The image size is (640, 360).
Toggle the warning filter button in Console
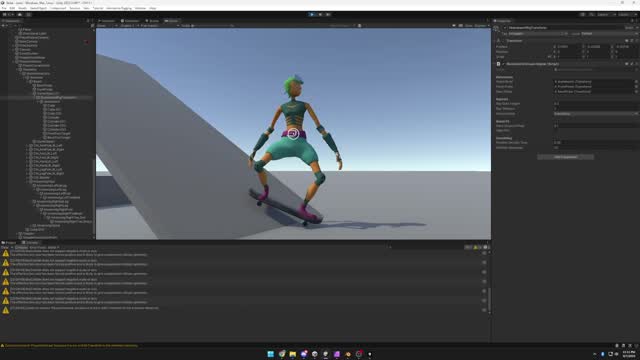[x=476, y=247]
